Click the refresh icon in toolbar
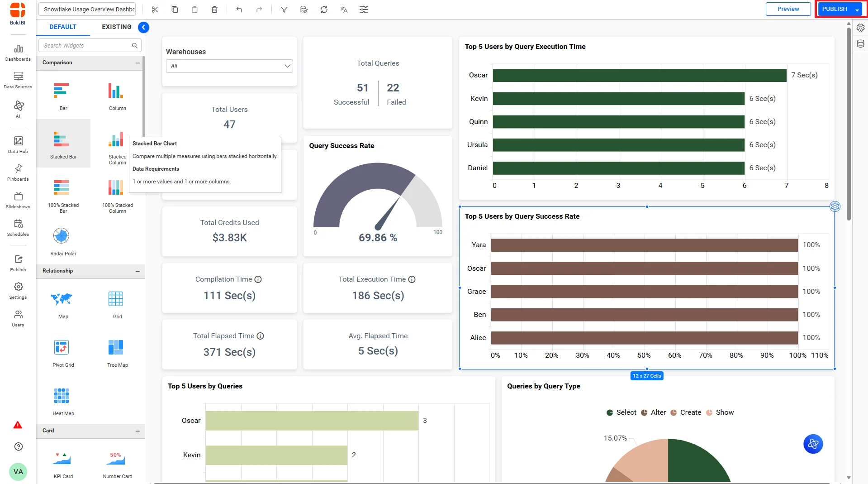Viewport: 868px width, 484px height. coord(324,9)
